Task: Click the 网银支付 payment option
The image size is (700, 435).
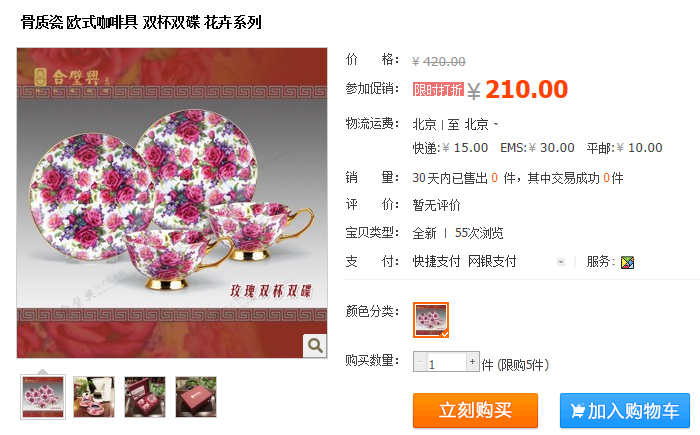Action: tap(492, 261)
